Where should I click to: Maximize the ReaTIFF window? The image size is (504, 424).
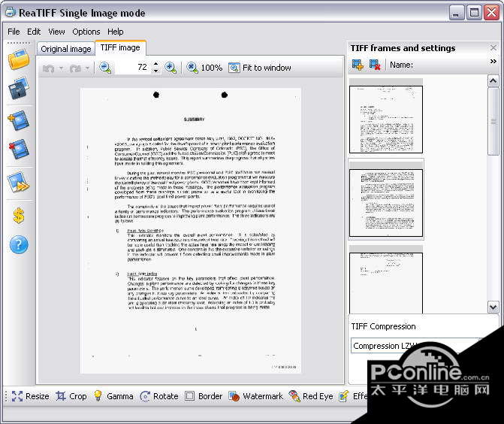(474, 13)
